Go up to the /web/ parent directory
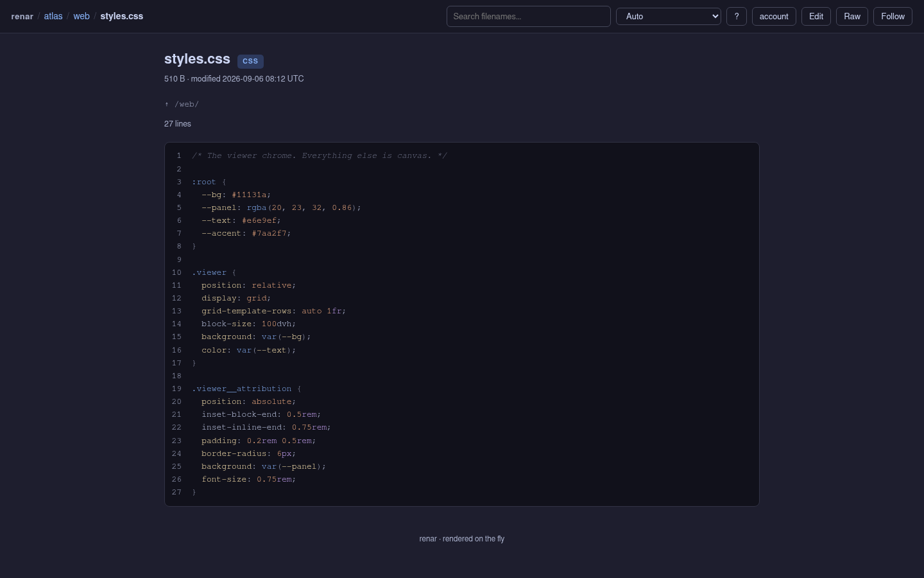The height and width of the screenshot is (578, 924). (182, 104)
